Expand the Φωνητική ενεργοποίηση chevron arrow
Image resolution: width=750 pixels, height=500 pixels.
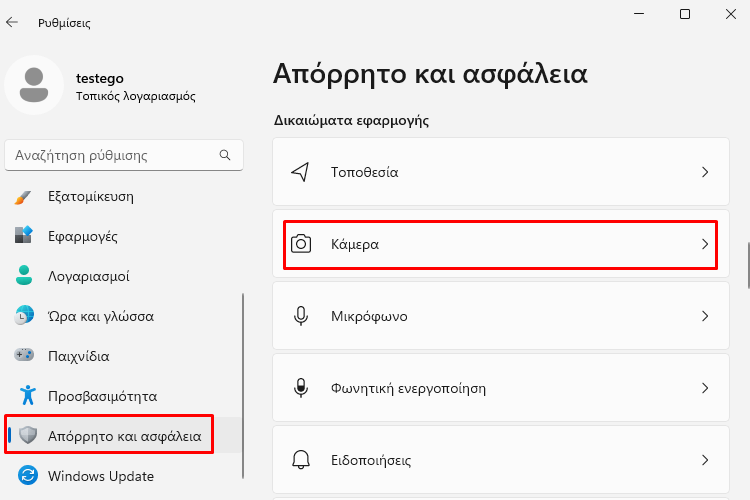click(x=705, y=388)
